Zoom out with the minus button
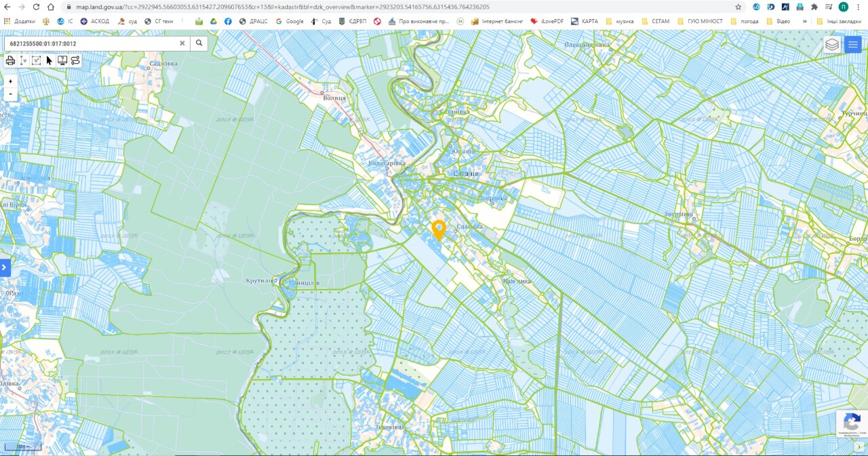Screen dimensions: 868x456 click(10, 94)
